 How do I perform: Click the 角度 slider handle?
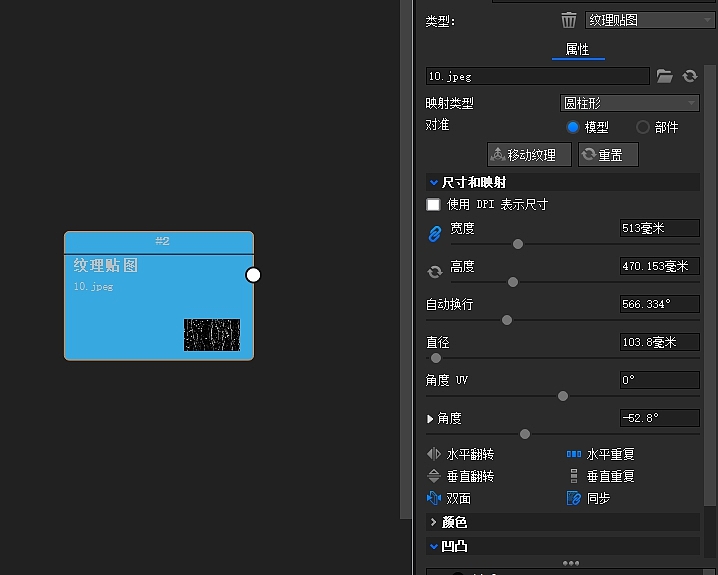click(525, 434)
